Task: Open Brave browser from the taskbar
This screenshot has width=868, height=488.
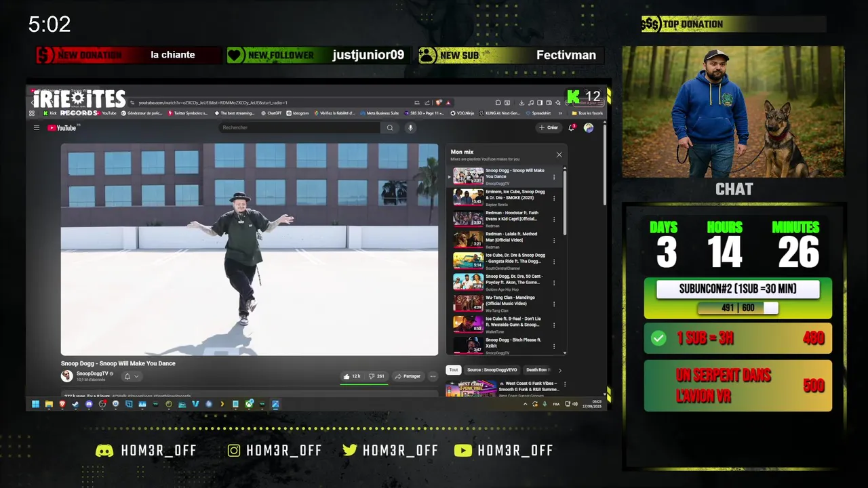Action: [x=62, y=404]
